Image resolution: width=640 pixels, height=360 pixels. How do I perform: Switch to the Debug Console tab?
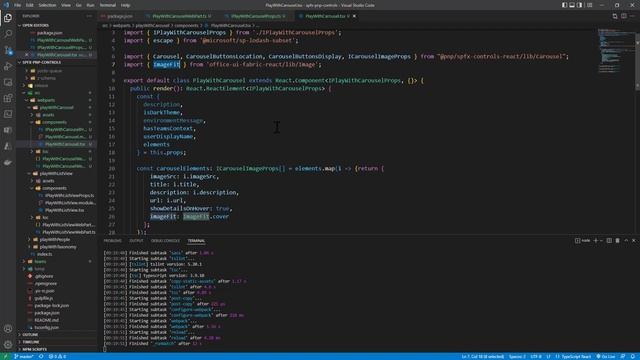(165, 241)
